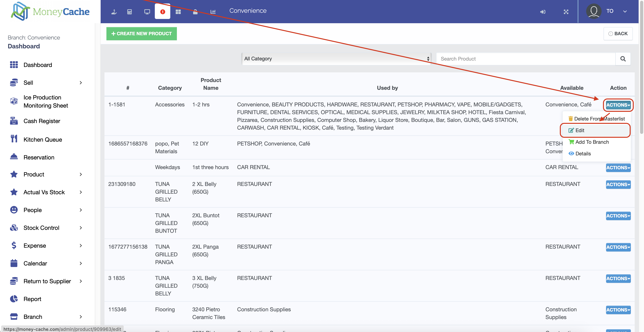Open the calculator icon in top bar
Screen dimensions: 644x332
pyautogui.click(x=129, y=11)
